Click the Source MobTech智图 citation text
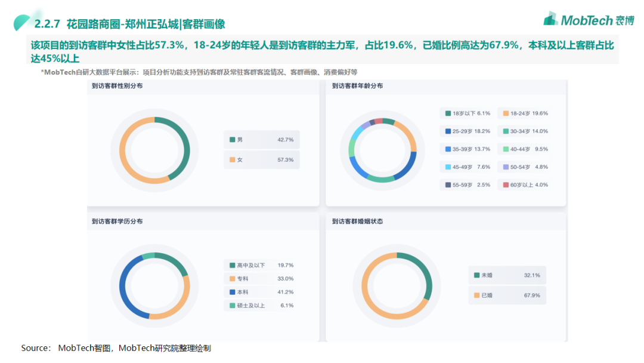Image resolution: width=644 pixels, height=363 pixels. coord(116,348)
